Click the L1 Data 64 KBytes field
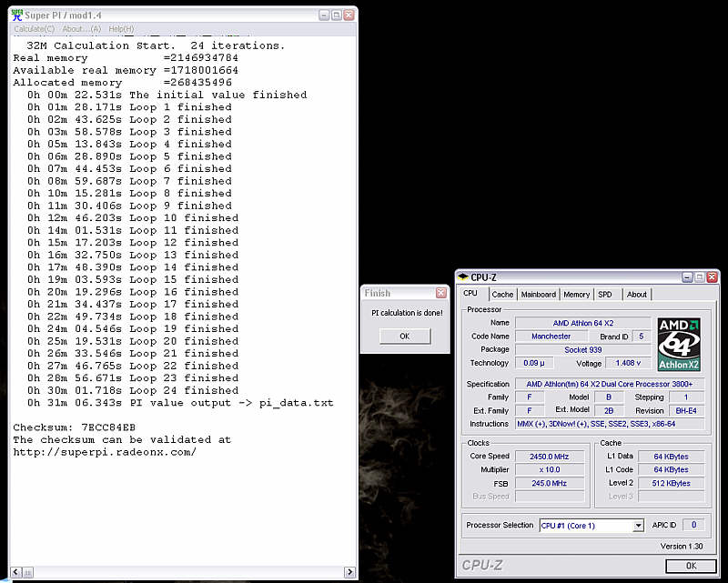 (x=671, y=457)
